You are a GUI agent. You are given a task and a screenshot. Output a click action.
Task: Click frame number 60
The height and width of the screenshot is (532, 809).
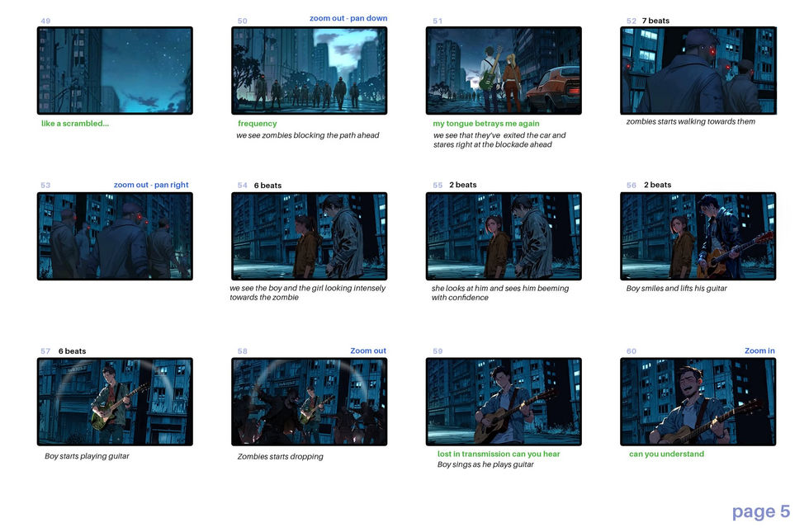pos(632,351)
